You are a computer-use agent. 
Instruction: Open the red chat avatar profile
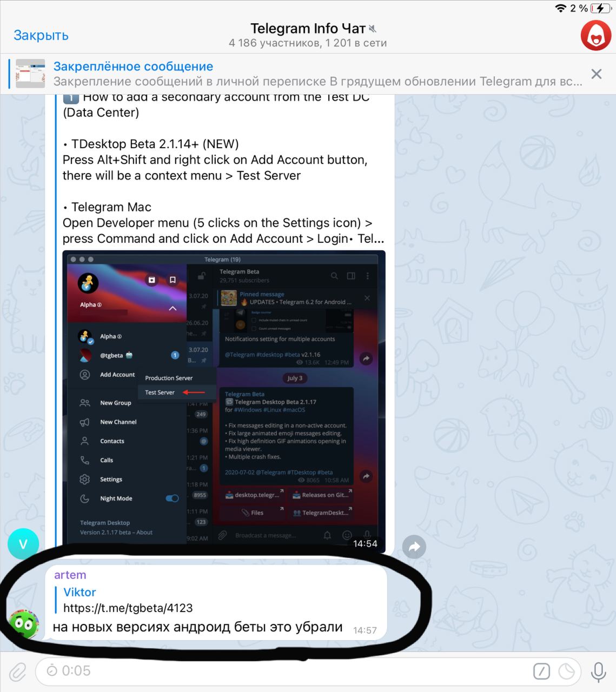(x=595, y=36)
